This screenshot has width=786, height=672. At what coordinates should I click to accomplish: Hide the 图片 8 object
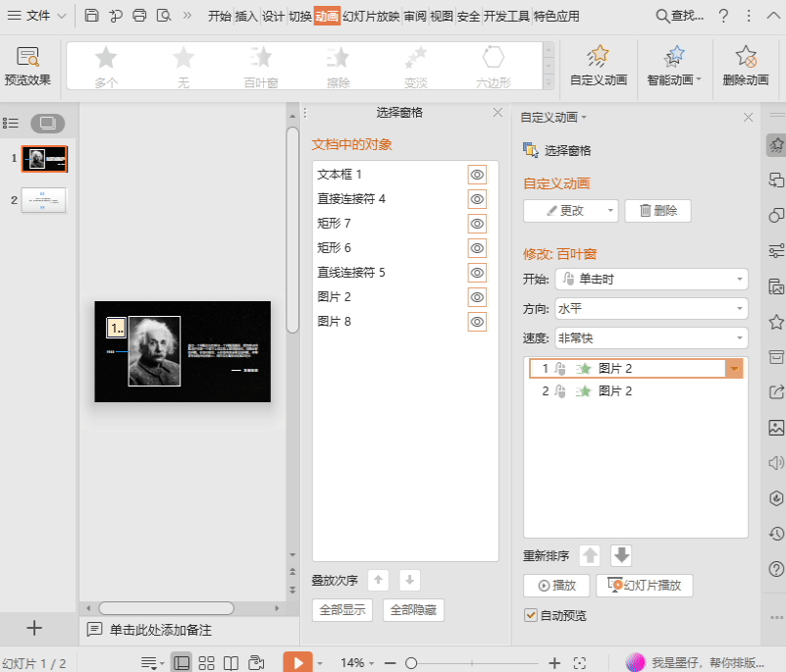[x=477, y=322]
